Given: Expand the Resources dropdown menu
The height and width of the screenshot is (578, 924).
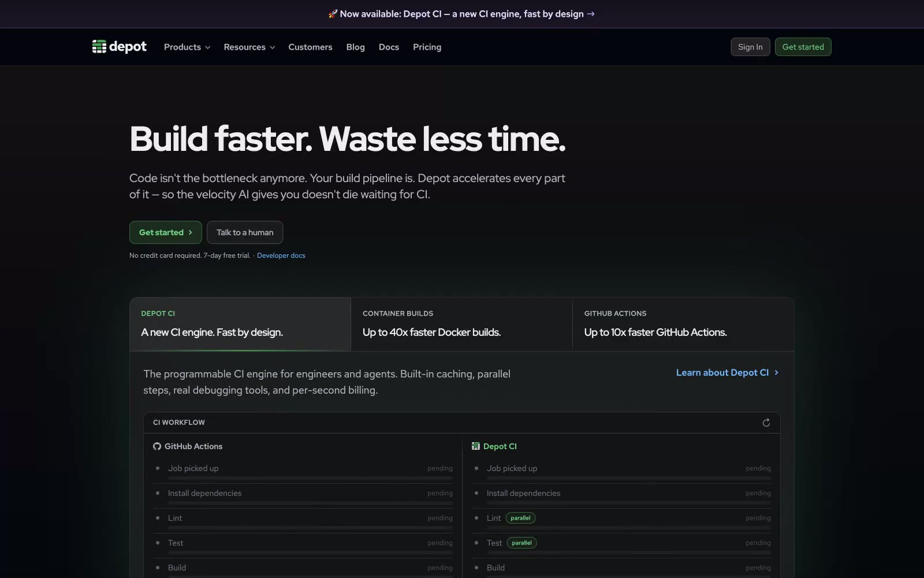Looking at the screenshot, I should pos(249,47).
